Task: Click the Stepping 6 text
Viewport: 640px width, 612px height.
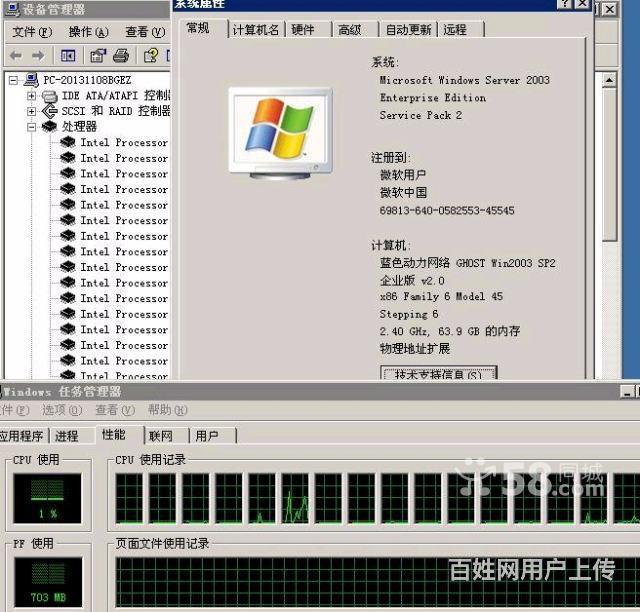Action: tap(409, 314)
